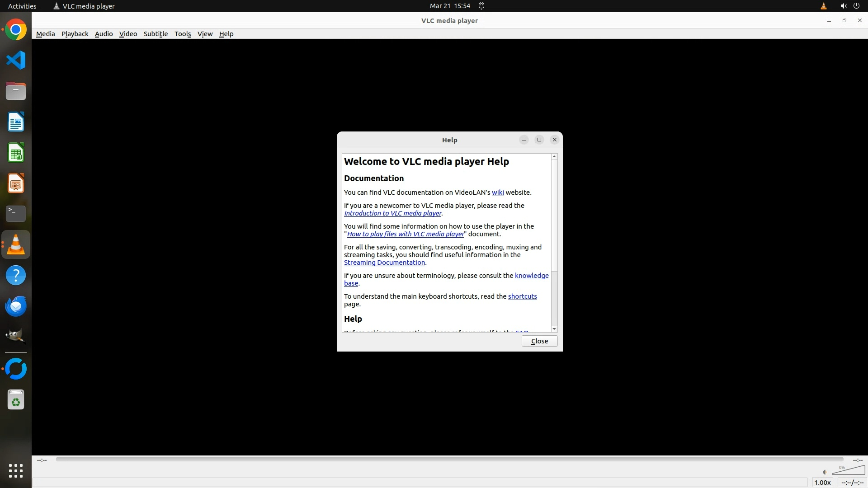Follow the Streaming Documentation link

coord(384,263)
